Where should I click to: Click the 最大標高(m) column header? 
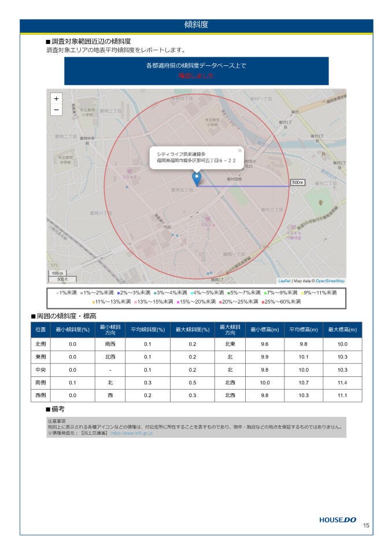point(343,330)
